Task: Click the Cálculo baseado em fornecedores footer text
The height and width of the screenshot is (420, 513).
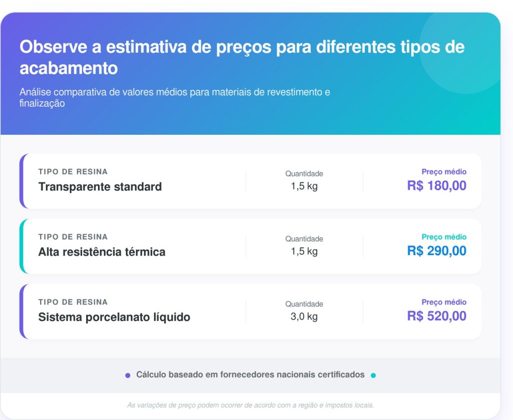Action: pyautogui.click(x=250, y=375)
